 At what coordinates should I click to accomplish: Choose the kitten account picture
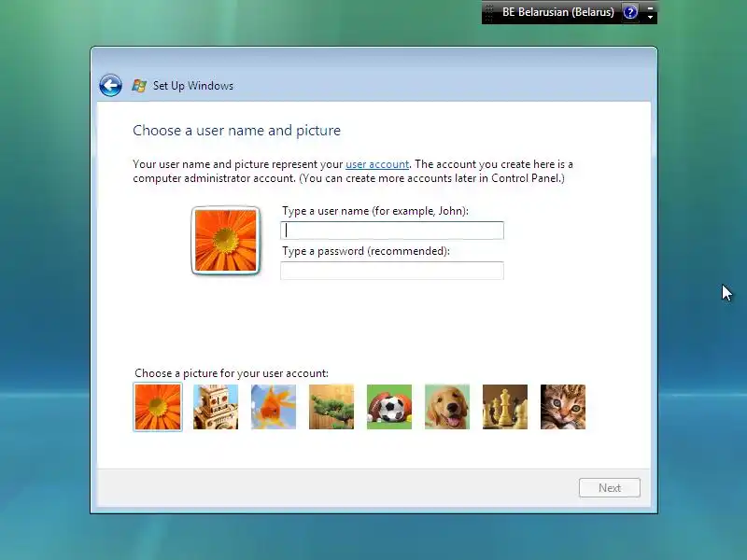tap(563, 407)
